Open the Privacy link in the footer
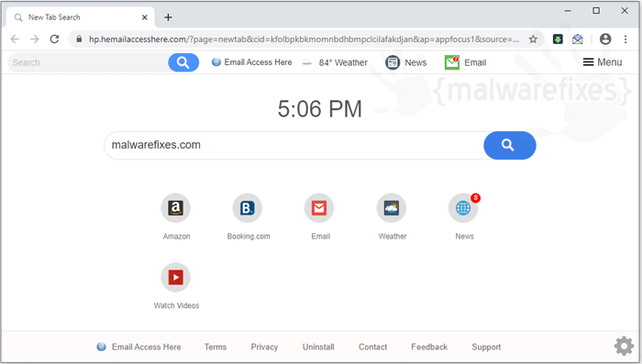The width and height of the screenshot is (642, 364). 264,347
